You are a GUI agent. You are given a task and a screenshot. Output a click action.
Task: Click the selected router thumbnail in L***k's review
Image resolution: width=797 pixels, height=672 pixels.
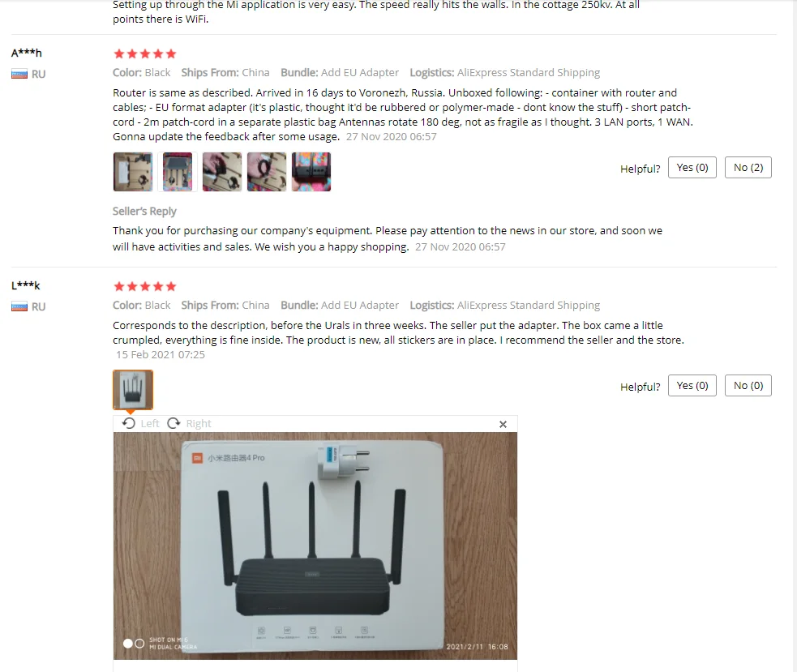click(x=133, y=390)
